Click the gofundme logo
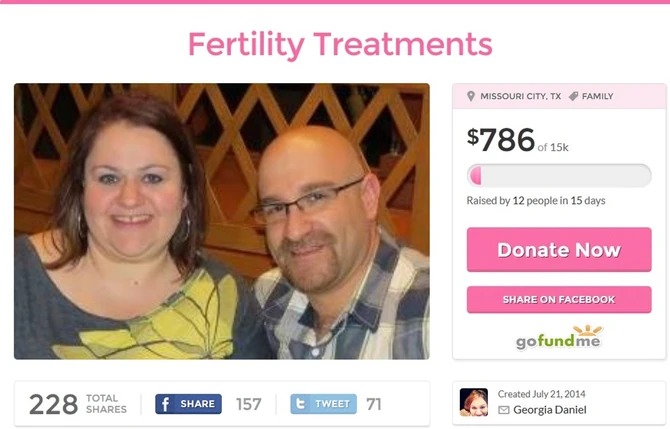Screen dimensions: 670x429 point(559,338)
